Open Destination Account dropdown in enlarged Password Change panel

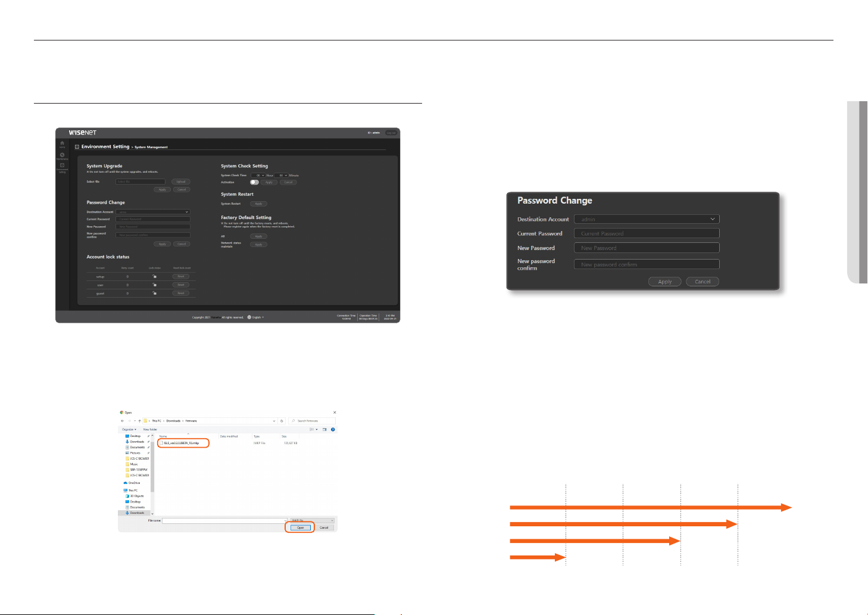(x=647, y=219)
